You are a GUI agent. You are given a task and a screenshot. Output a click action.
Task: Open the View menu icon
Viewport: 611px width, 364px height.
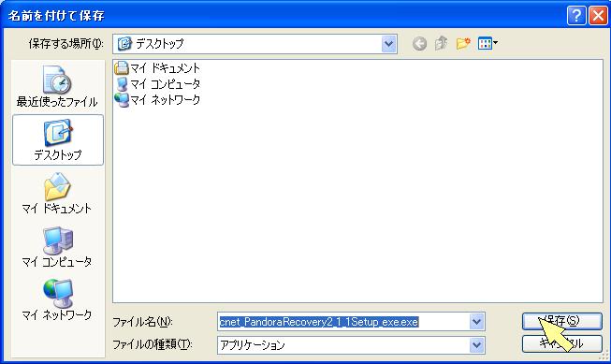[487, 43]
